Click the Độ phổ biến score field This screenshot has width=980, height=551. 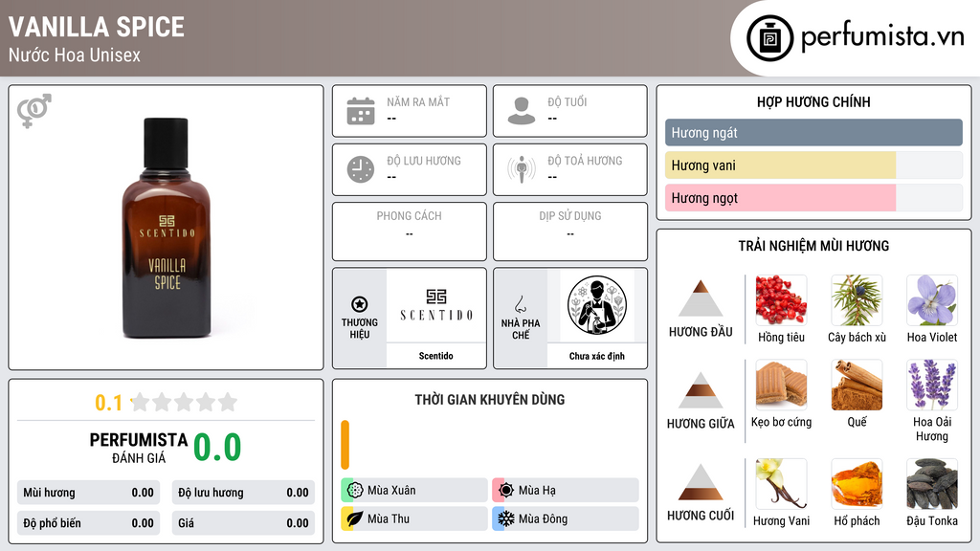89,523
